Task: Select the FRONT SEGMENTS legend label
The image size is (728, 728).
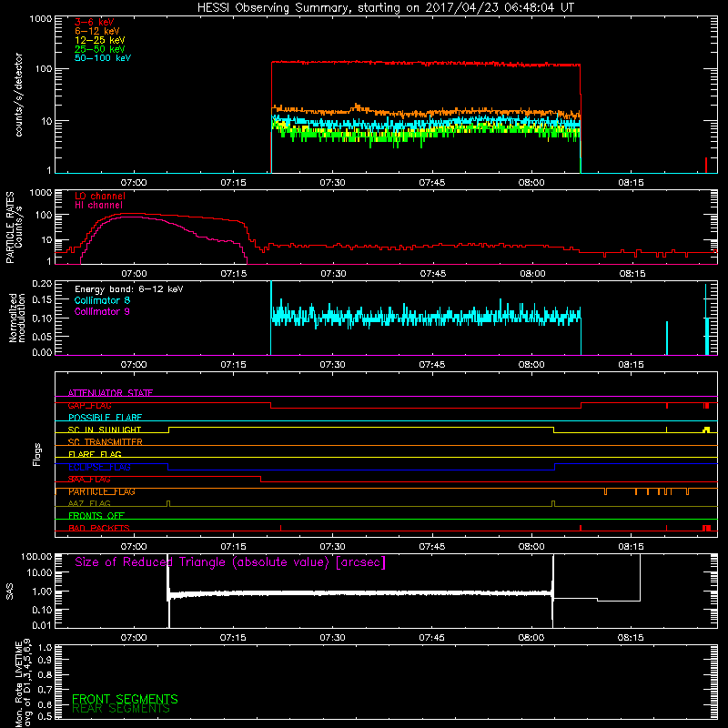Action: [125, 699]
